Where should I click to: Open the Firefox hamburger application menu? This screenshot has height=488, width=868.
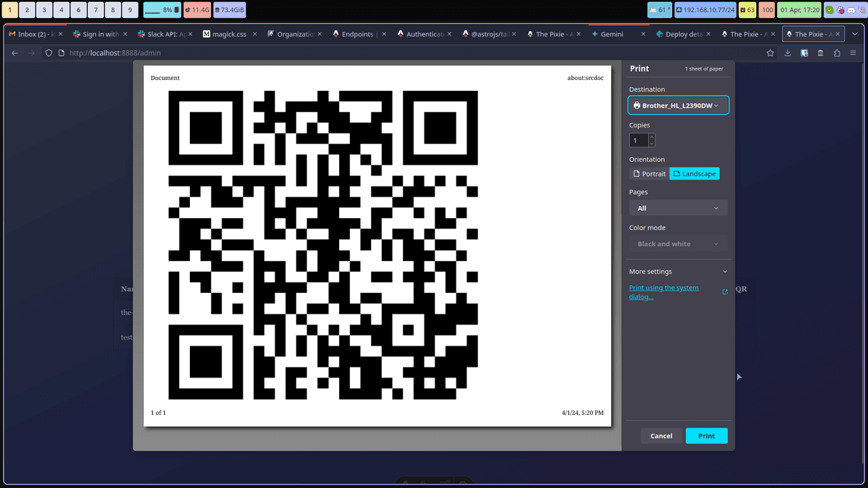click(853, 53)
